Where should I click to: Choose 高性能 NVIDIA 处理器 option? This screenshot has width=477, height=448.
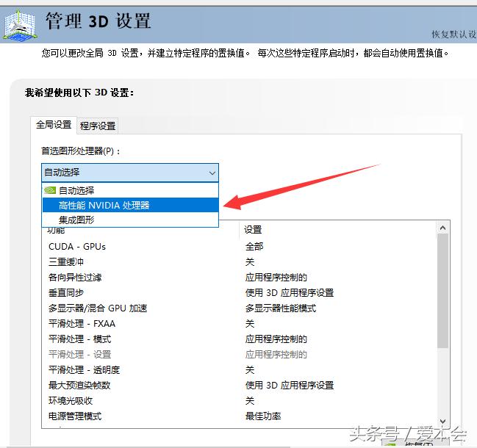click(130, 205)
